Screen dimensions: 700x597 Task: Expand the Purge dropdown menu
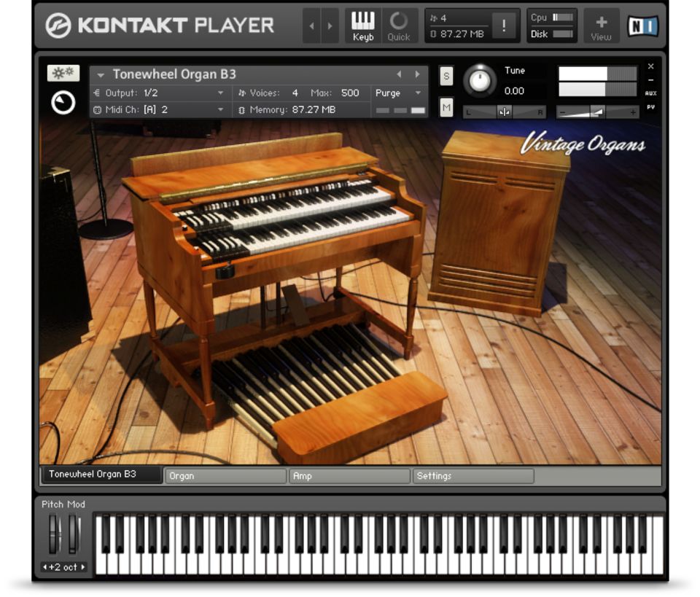(418, 93)
